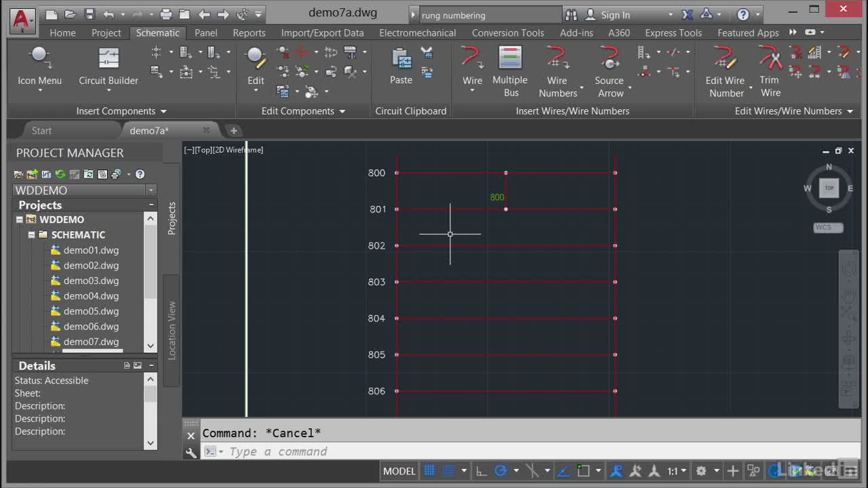Screen dimensions: 868x488
Task: Click the Insert Ladder icon
Action: (643, 52)
